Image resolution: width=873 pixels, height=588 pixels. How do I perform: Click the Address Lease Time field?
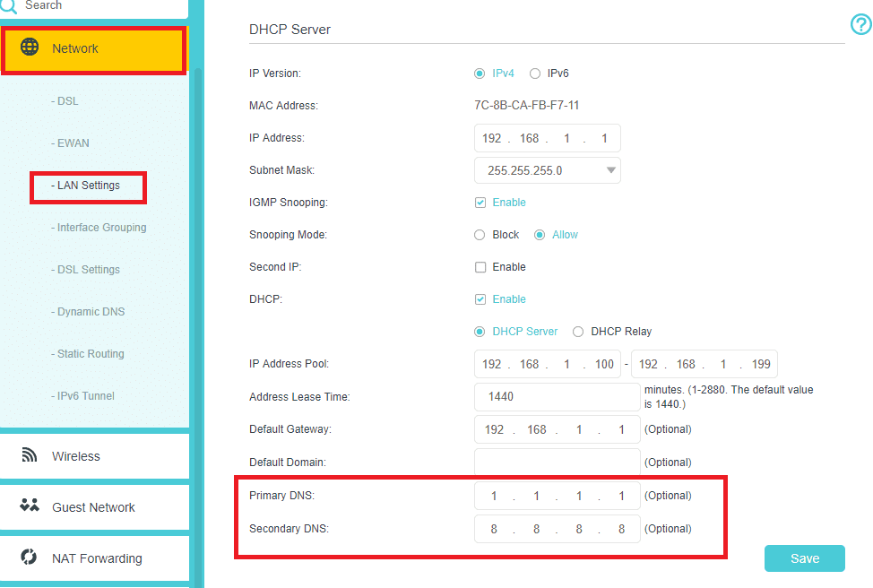point(558,396)
